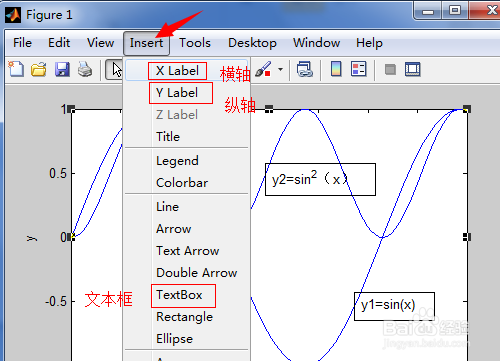Click the Show Plot Tools and Dock icon
This screenshot has width=500, height=361.
[413, 70]
